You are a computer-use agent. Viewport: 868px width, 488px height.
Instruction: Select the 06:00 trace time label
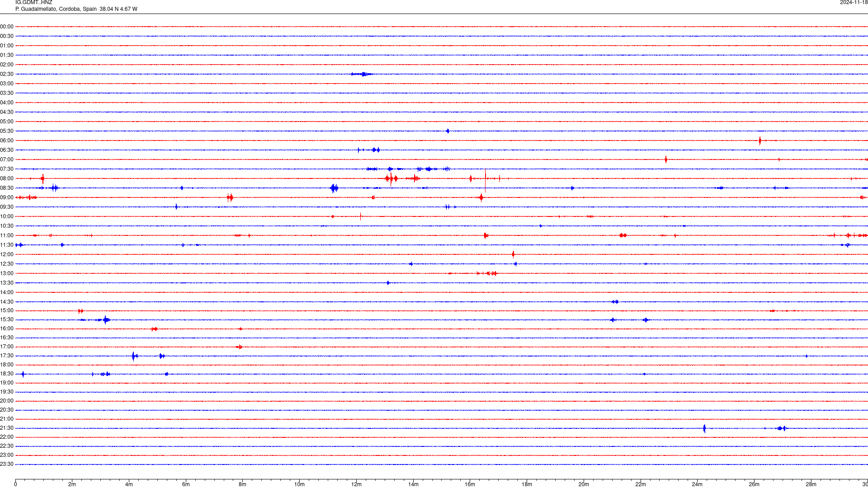click(x=7, y=141)
